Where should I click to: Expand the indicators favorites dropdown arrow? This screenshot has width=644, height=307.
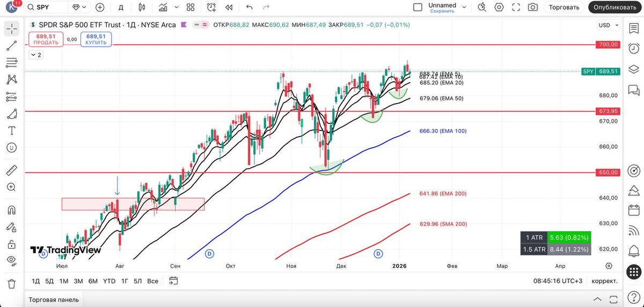[x=177, y=7]
